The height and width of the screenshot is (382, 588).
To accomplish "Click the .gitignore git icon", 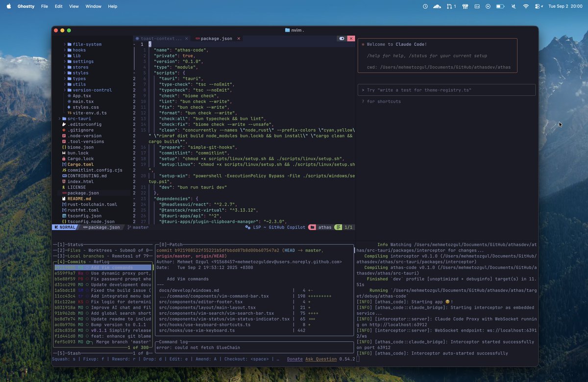I will coord(64,130).
